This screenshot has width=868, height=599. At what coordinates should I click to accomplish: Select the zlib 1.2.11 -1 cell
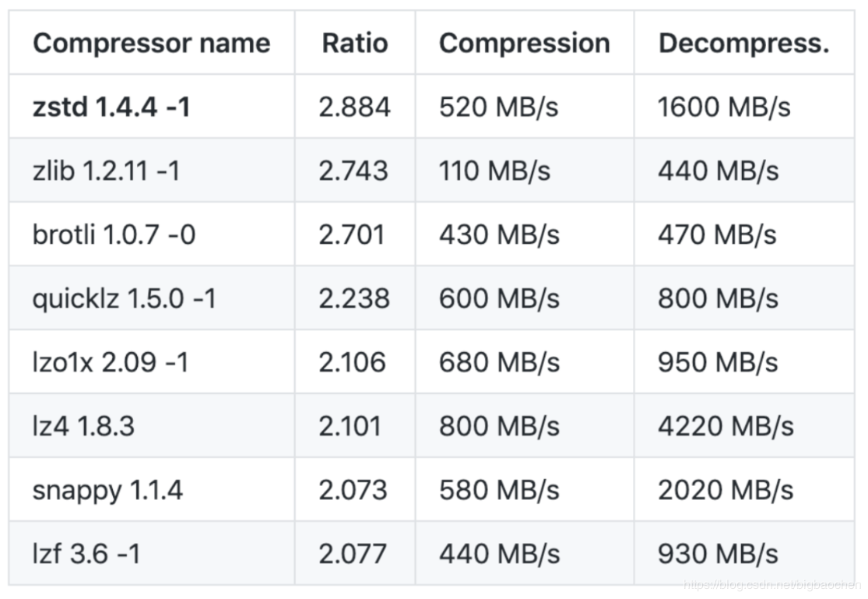106,171
